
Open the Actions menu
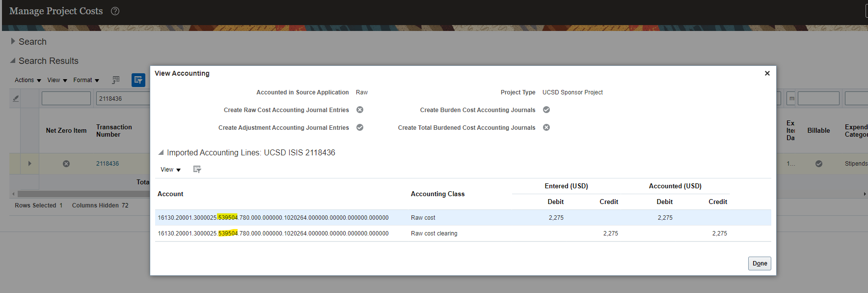(x=27, y=80)
